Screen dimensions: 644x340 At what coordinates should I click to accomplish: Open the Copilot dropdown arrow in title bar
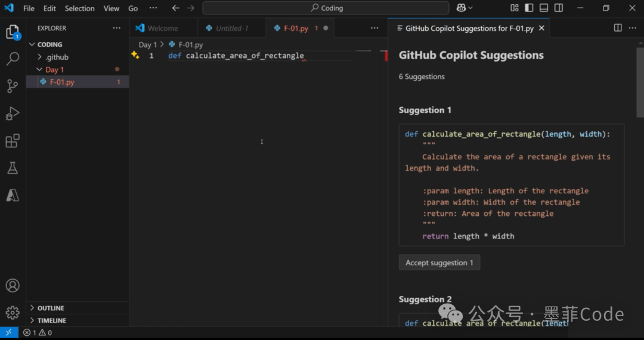pyautogui.click(x=470, y=8)
